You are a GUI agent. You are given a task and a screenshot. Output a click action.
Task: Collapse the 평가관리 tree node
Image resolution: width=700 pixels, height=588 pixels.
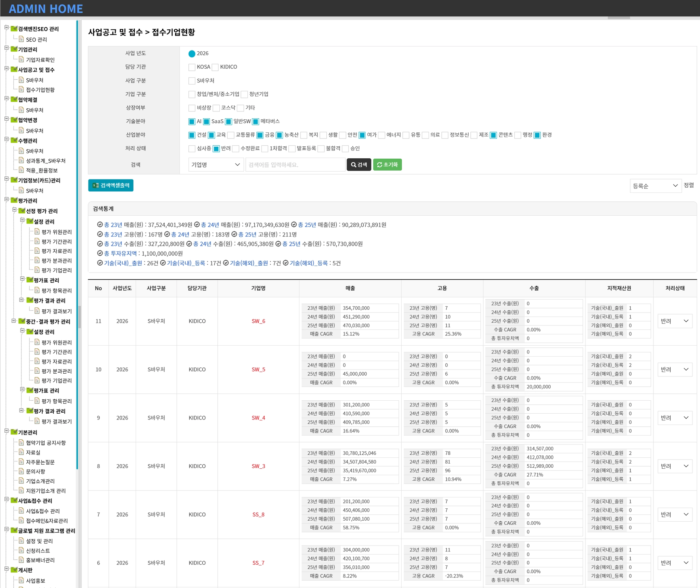(x=6, y=199)
